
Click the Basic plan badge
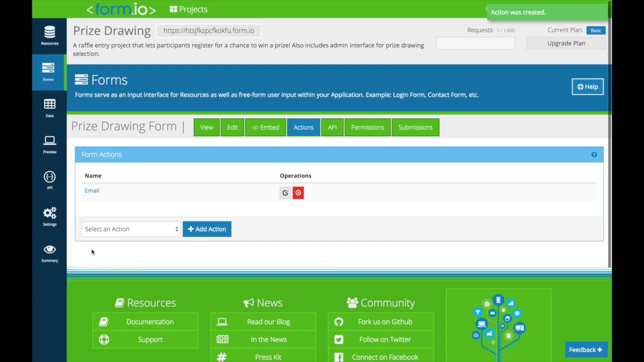[x=596, y=30]
